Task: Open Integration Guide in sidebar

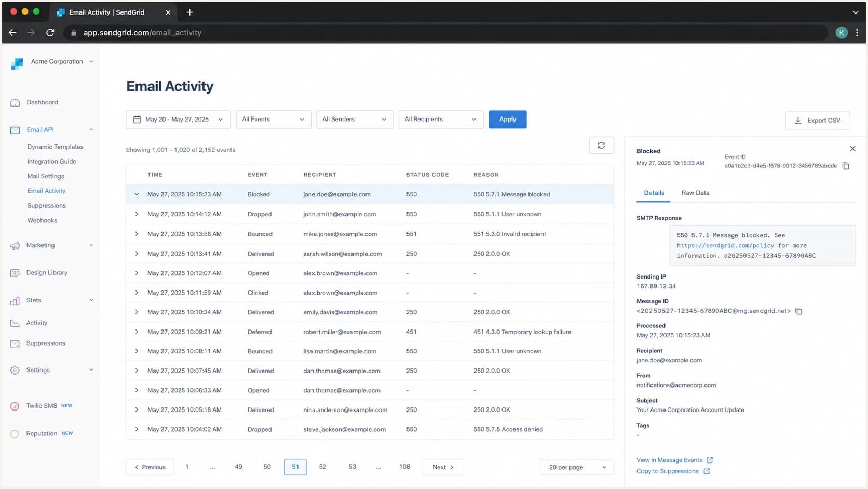Action: click(51, 162)
